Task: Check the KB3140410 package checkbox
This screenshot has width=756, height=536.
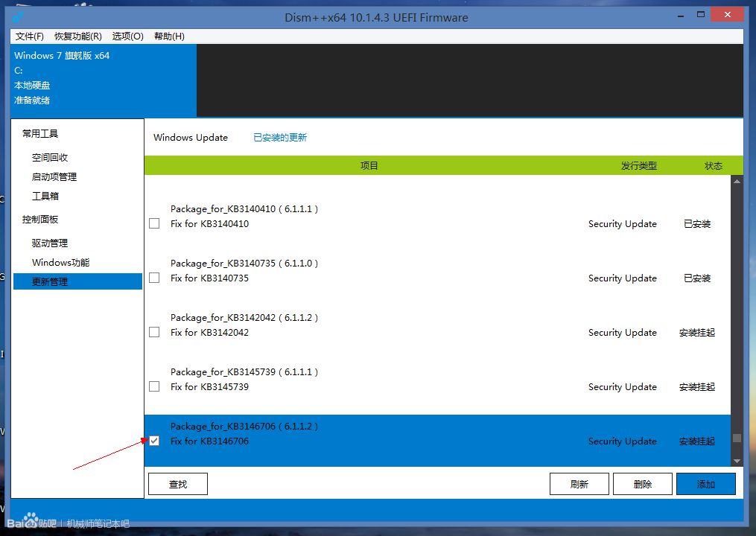Action: pyautogui.click(x=154, y=223)
